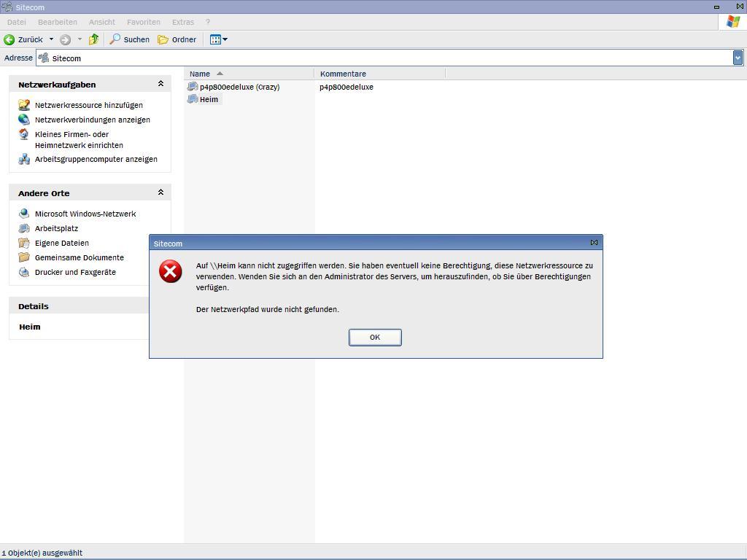Toggle the Ordner folders pane button
The image size is (747, 560).
177,39
